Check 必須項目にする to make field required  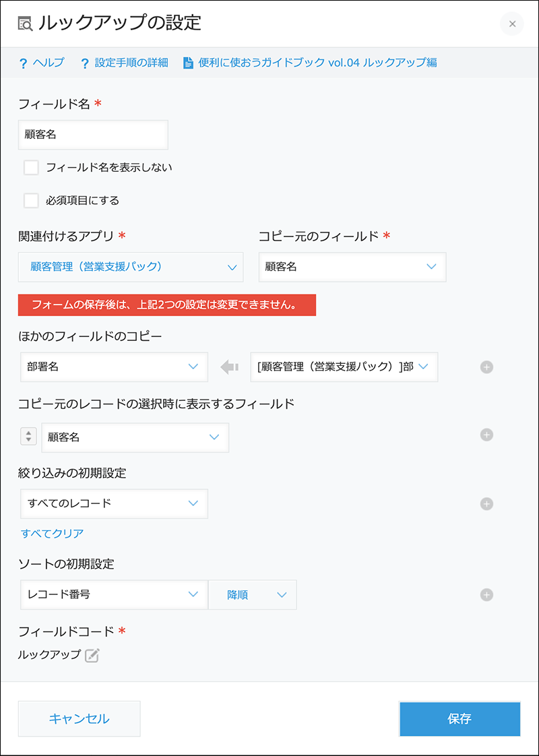30,200
